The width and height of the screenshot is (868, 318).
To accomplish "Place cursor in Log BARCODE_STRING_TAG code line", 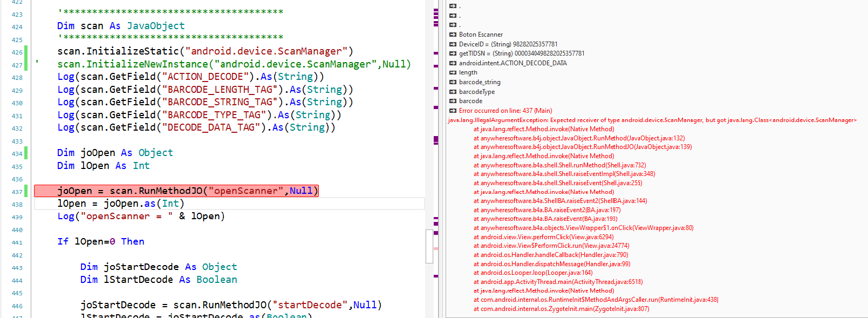I will (205, 102).
